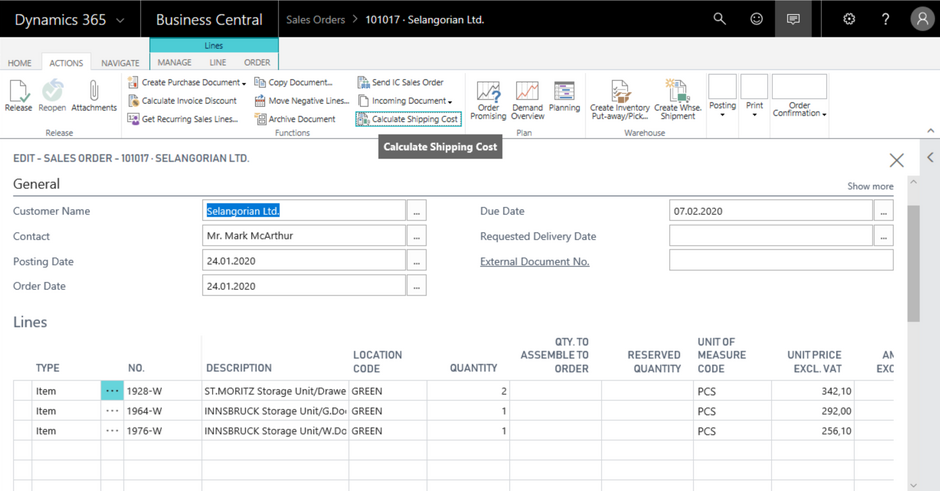
Task: Open Contact lookup ellipsis button
Action: [x=416, y=236]
